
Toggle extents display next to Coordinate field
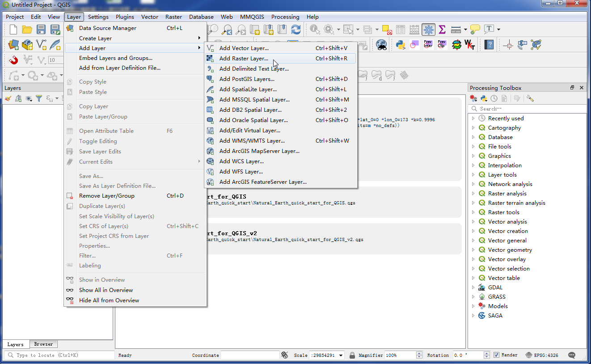[285, 355]
